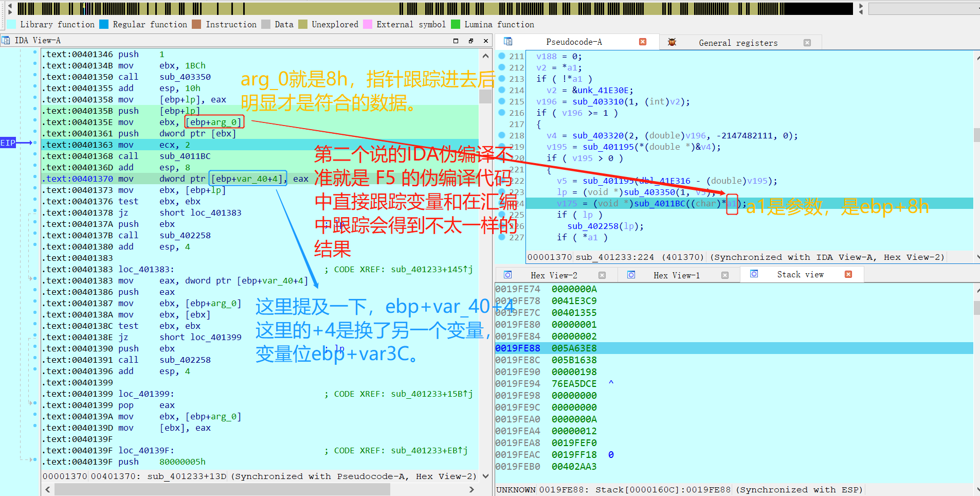Switch to the Pseudocode-A tab
The image size is (980, 496).
[x=574, y=42]
